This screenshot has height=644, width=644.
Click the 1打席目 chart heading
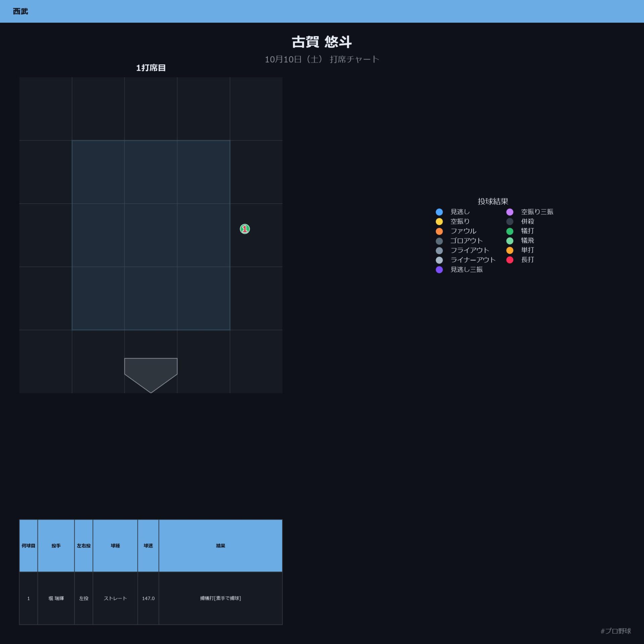click(151, 68)
